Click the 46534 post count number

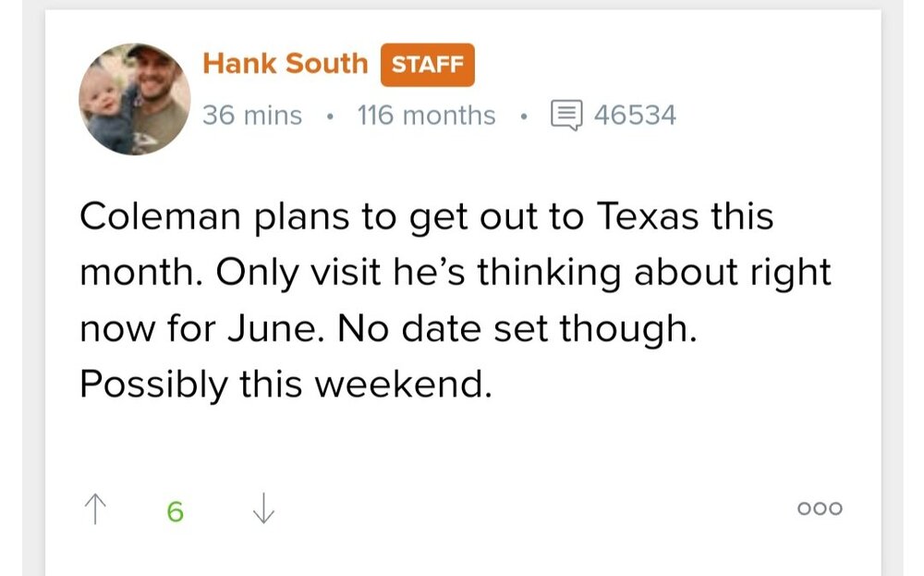click(635, 116)
